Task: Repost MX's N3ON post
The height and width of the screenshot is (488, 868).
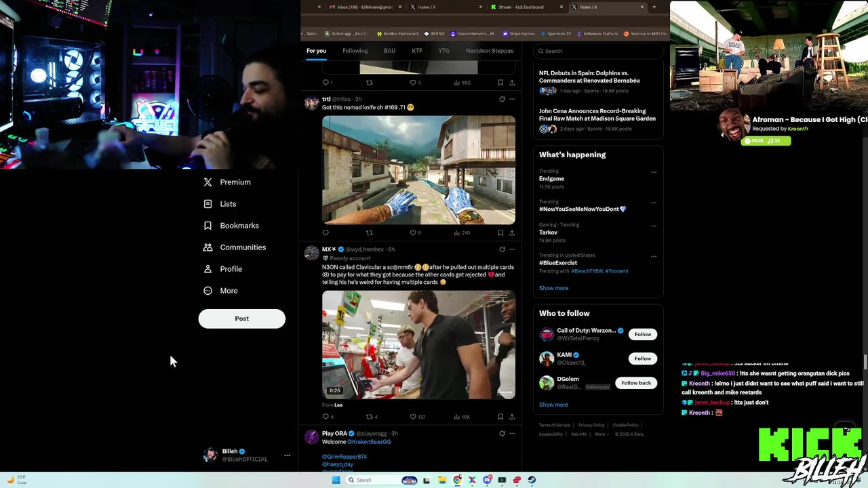Action: coord(372,417)
